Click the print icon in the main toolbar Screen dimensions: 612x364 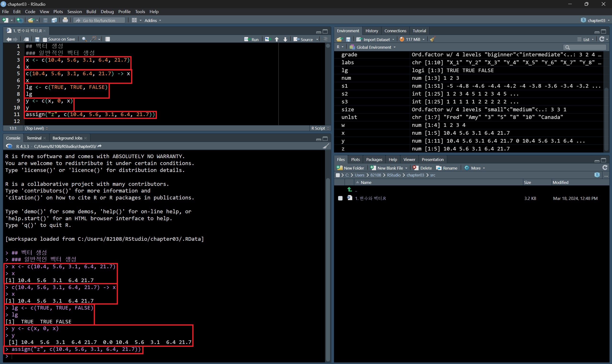[65, 20]
